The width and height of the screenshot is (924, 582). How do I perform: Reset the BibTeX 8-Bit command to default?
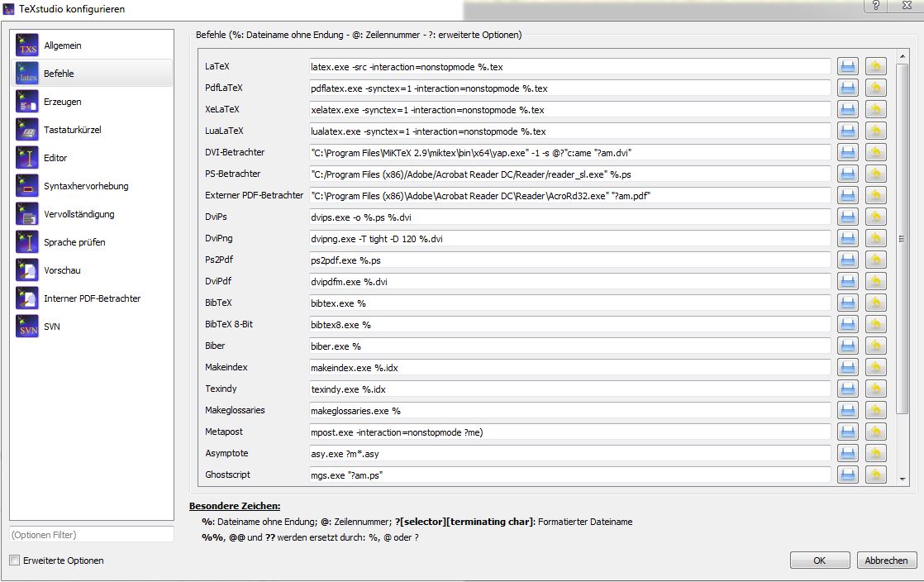pyautogui.click(x=876, y=324)
